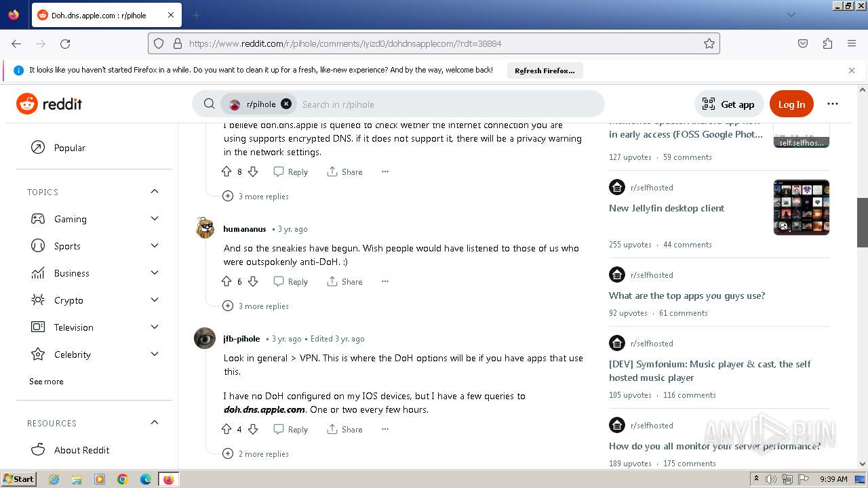Expand the Sports topic
The width and height of the screenshot is (868, 488).
(x=155, y=246)
